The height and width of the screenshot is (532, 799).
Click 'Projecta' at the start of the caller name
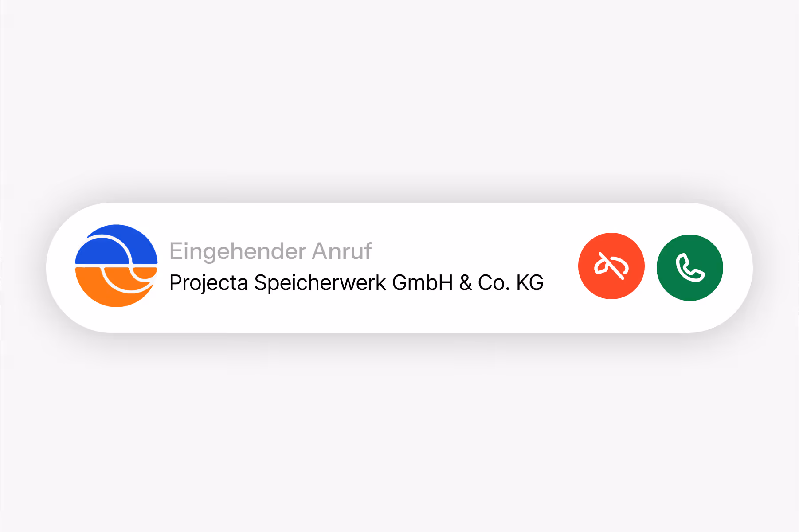coord(208,284)
